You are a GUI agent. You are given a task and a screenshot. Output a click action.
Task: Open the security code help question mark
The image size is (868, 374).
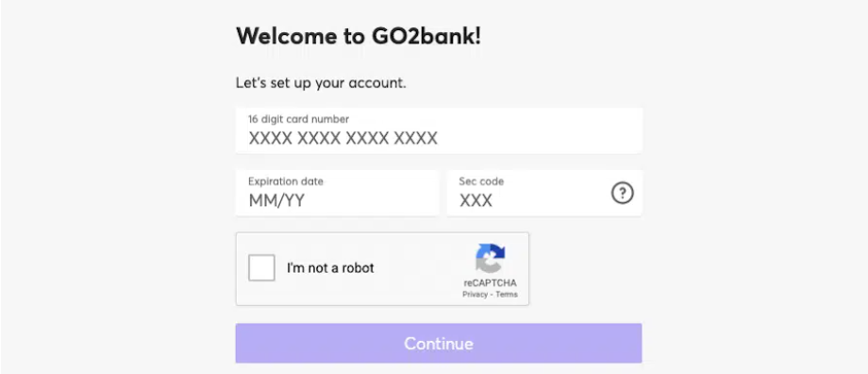coord(622,194)
